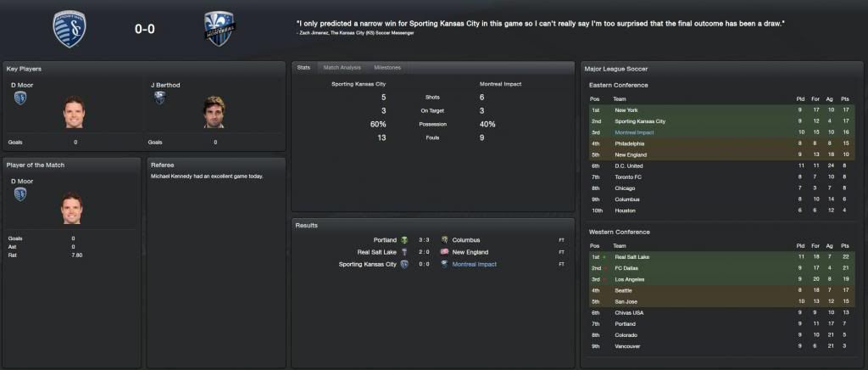Click Montreal Impact badge in Results list
The image size is (868, 370).
(x=444, y=264)
